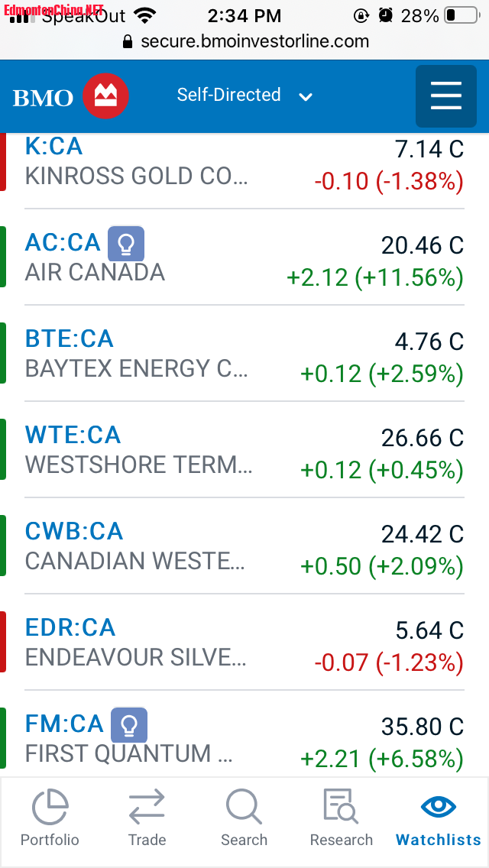The image size is (489, 868).
Task: Open the K:CA ticker link
Action: pos(53,146)
